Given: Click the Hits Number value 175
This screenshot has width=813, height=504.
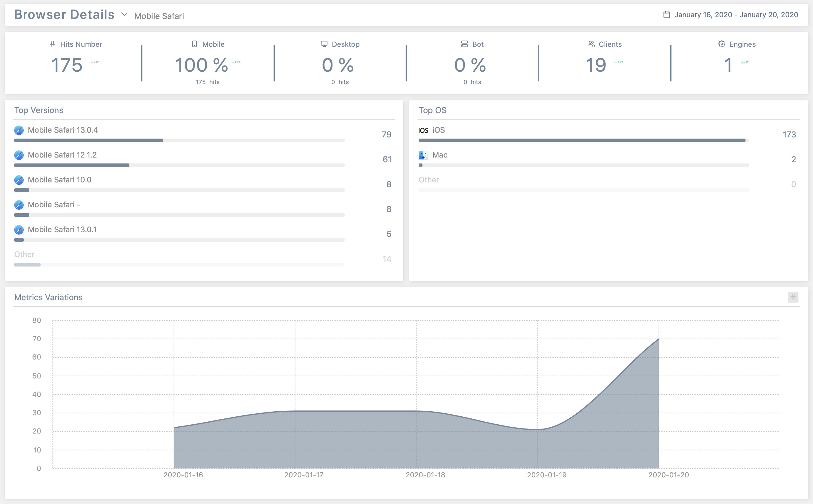Looking at the screenshot, I should (x=67, y=65).
